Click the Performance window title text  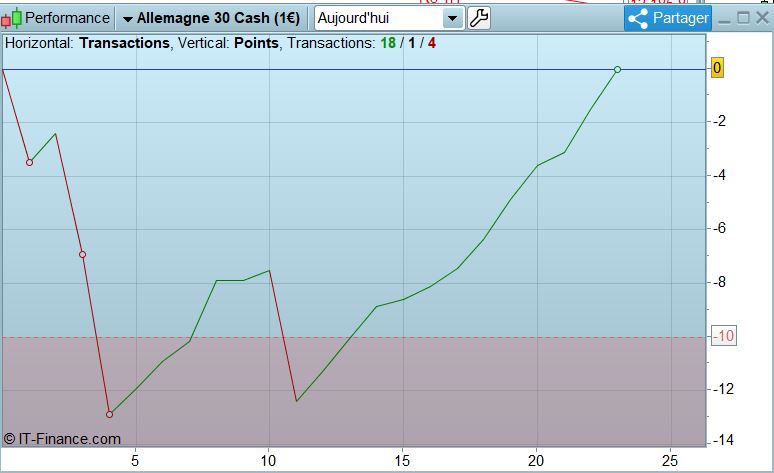coord(67,18)
